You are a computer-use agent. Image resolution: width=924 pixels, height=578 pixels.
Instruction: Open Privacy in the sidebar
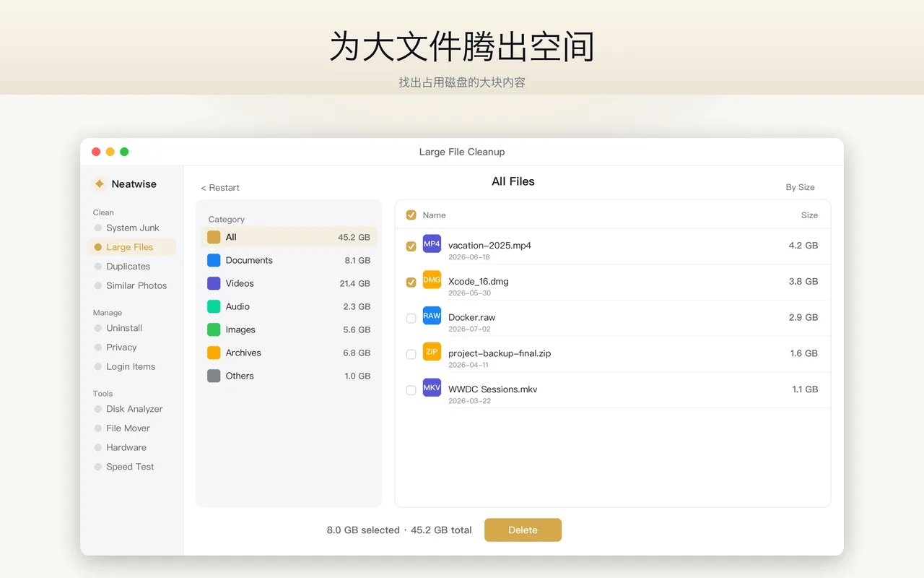131,348
